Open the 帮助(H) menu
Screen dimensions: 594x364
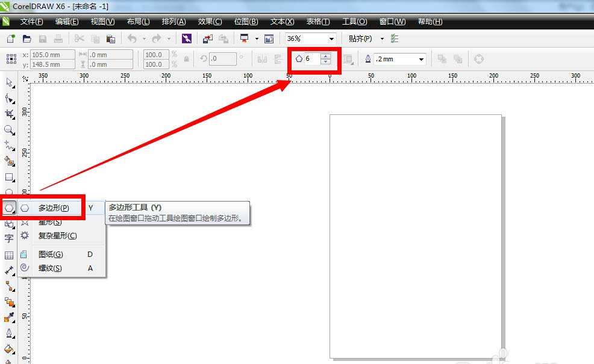pos(430,22)
